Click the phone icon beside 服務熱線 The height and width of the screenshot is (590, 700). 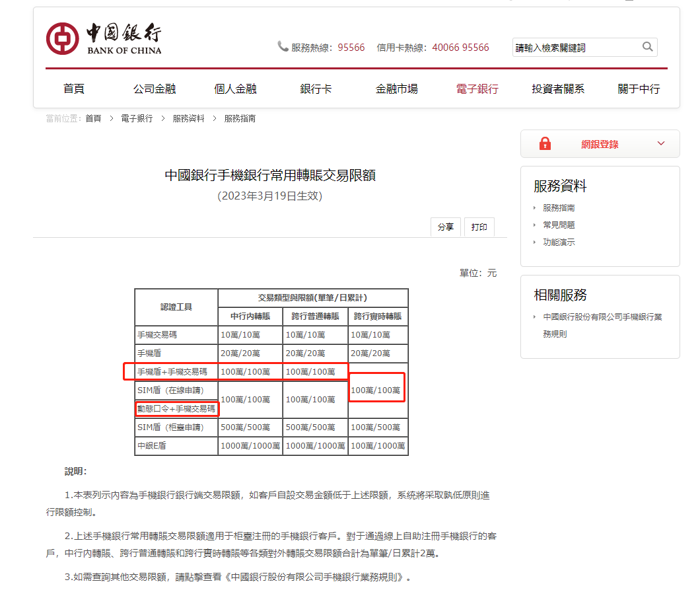[x=281, y=46]
